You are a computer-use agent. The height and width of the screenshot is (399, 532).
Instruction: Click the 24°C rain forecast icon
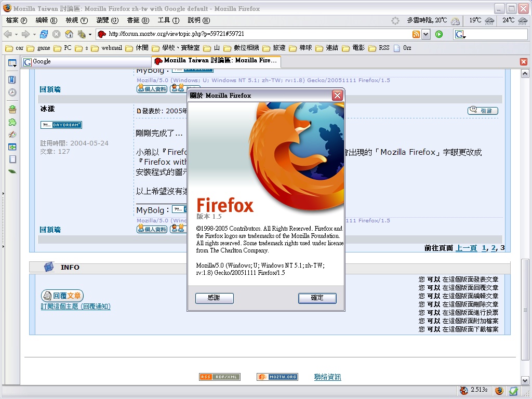[523, 21]
